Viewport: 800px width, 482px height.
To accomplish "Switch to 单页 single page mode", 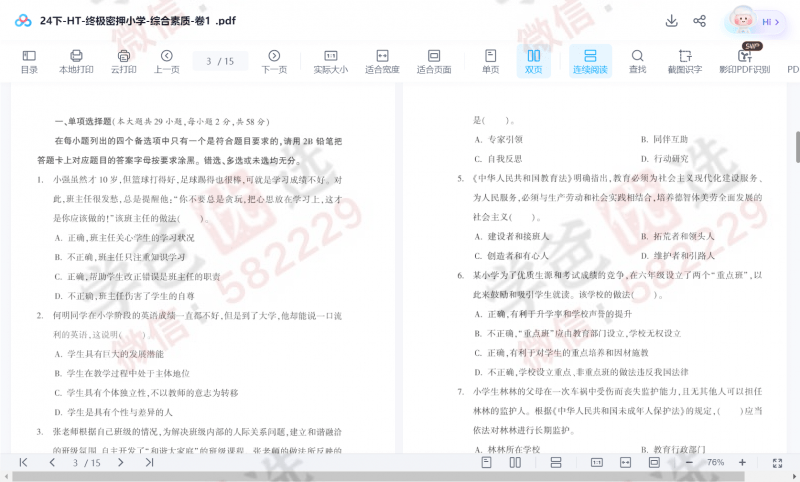I will pos(490,62).
